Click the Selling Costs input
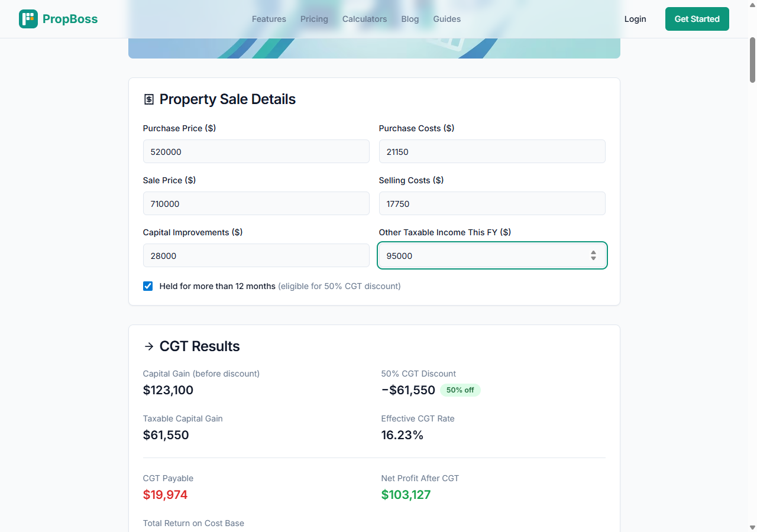This screenshot has width=757, height=532. [492, 203]
